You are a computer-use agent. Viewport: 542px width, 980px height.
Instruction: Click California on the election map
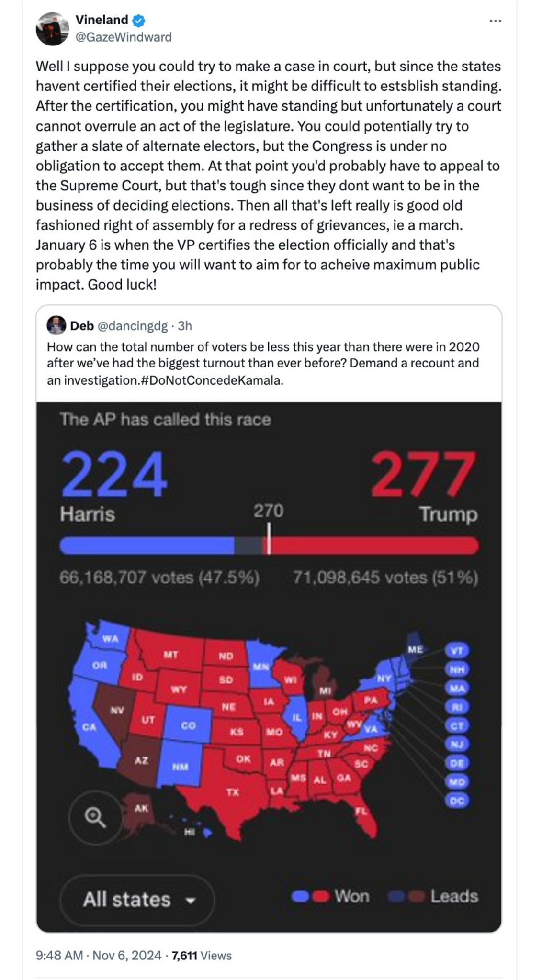[x=89, y=727]
